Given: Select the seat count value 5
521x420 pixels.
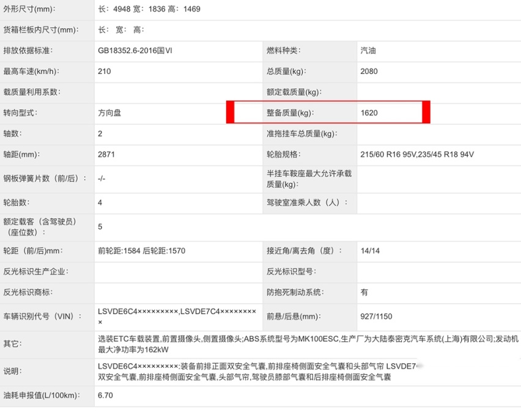Looking at the screenshot, I should click(100, 227).
